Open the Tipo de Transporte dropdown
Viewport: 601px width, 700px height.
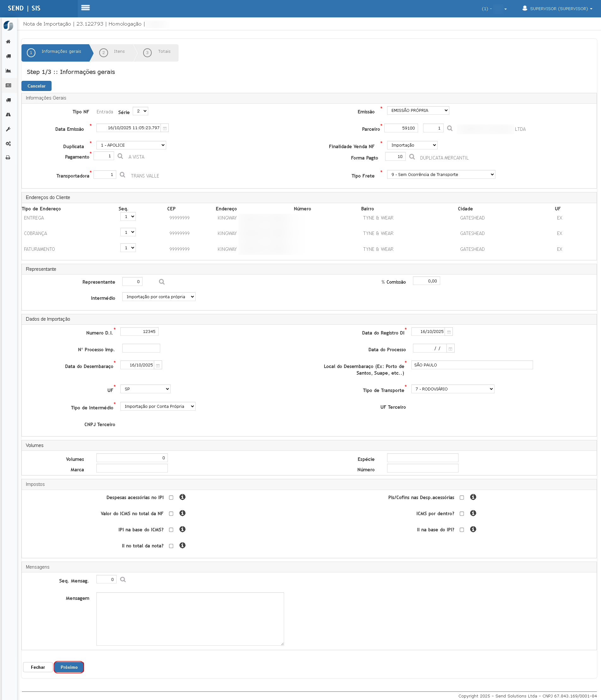coord(452,389)
